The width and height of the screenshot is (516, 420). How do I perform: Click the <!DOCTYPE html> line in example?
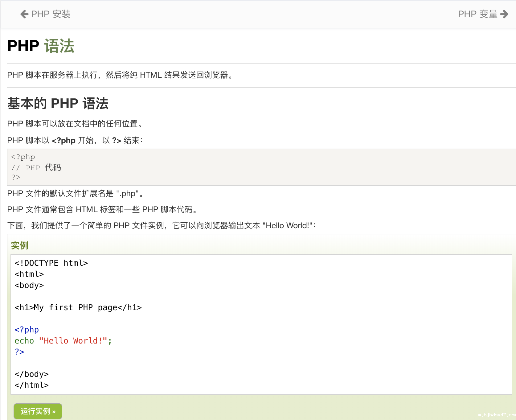tap(51, 263)
